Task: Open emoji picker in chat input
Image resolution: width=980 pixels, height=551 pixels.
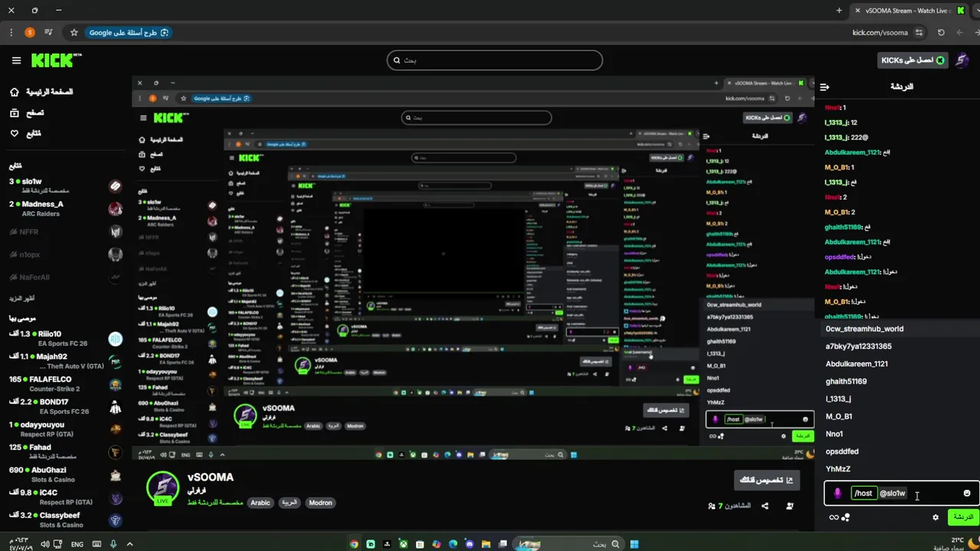Action: tap(967, 494)
